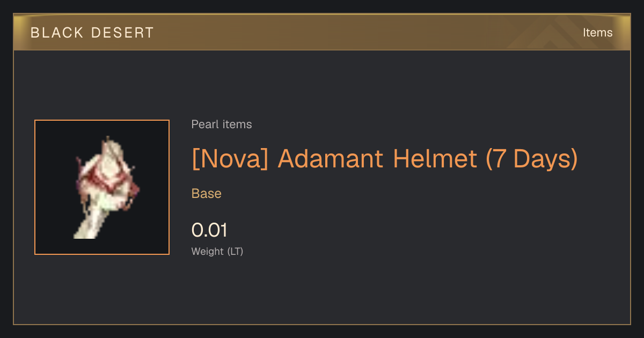Select the Pearl items category label
This screenshot has width=644, height=338.
point(222,124)
